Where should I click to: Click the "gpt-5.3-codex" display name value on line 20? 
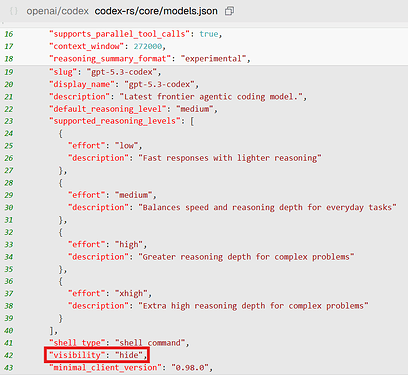click(159, 84)
